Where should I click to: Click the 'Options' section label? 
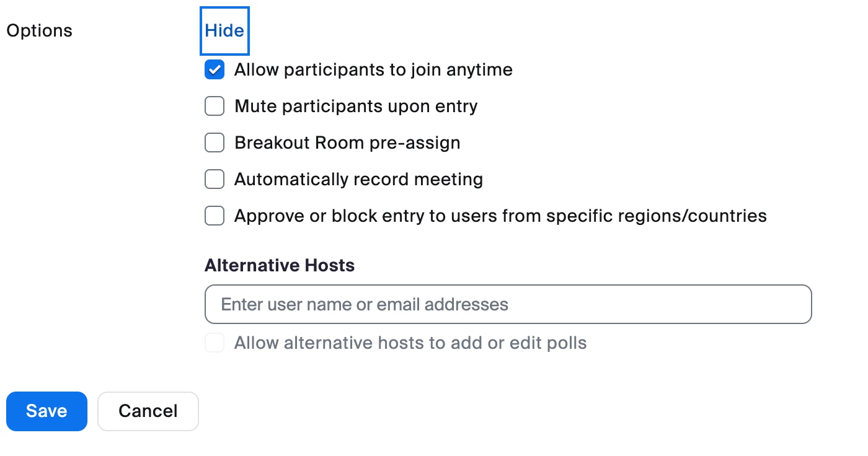pyautogui.click(x=39, y=31)
